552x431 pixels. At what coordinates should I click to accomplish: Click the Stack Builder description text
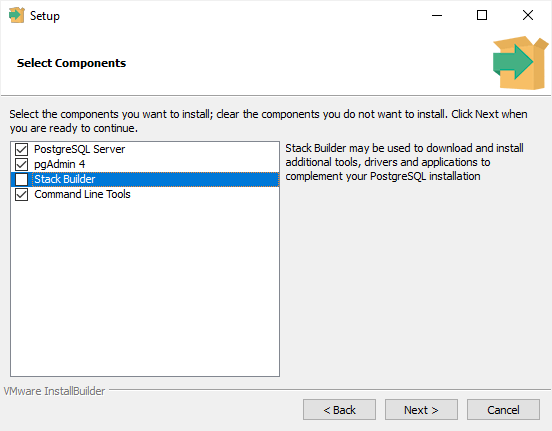click(x=404, y=162)
